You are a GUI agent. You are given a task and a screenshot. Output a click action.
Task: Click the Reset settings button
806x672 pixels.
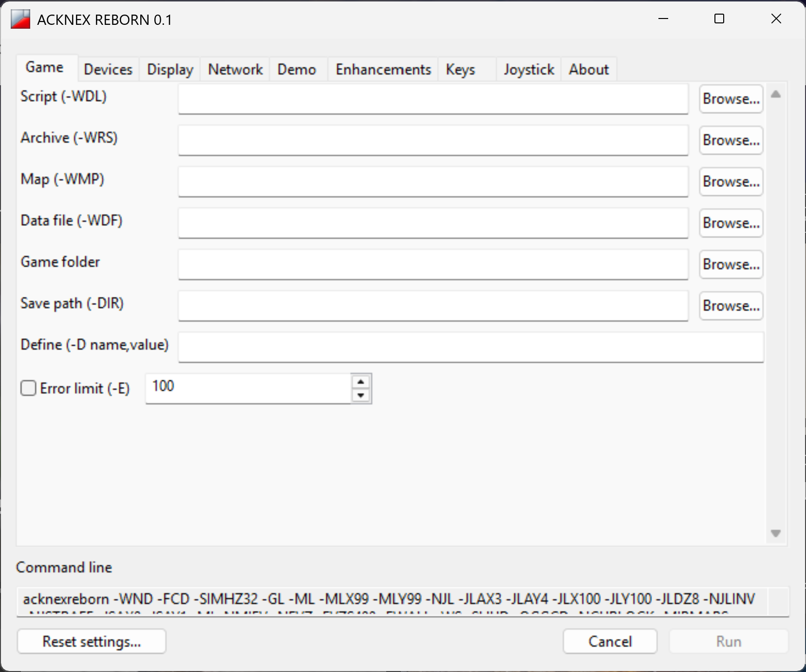[92, 641]
